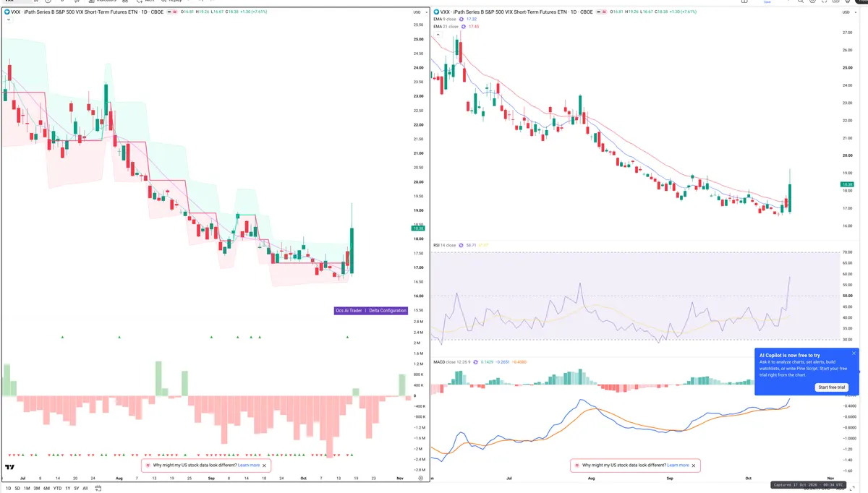This screenshot has width=868, height=493.
Task: Collapse right chart indicator legend chevron
Action: point(437,34)
